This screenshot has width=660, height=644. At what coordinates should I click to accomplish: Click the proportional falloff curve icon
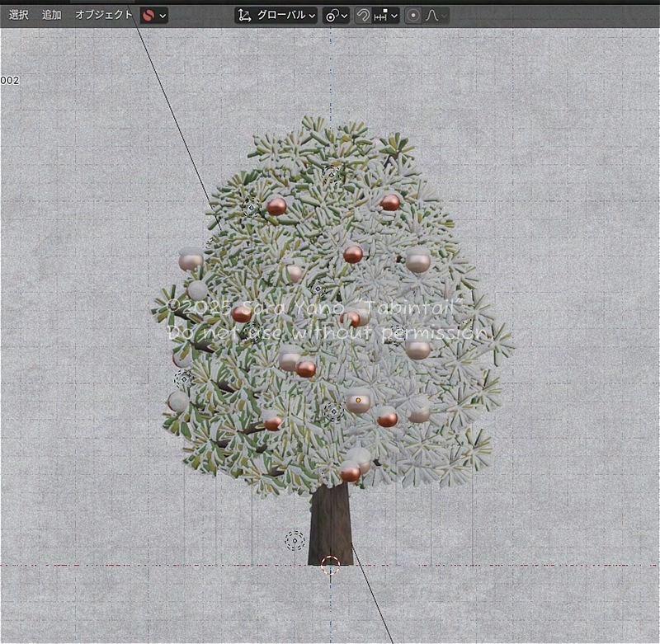[431, 15]
